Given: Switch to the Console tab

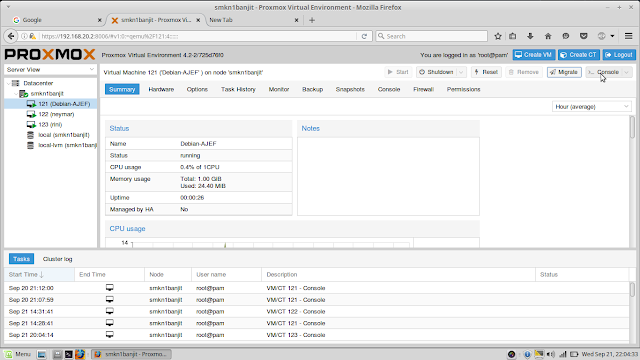Looking at the screenshot, I should click(389, 89).
